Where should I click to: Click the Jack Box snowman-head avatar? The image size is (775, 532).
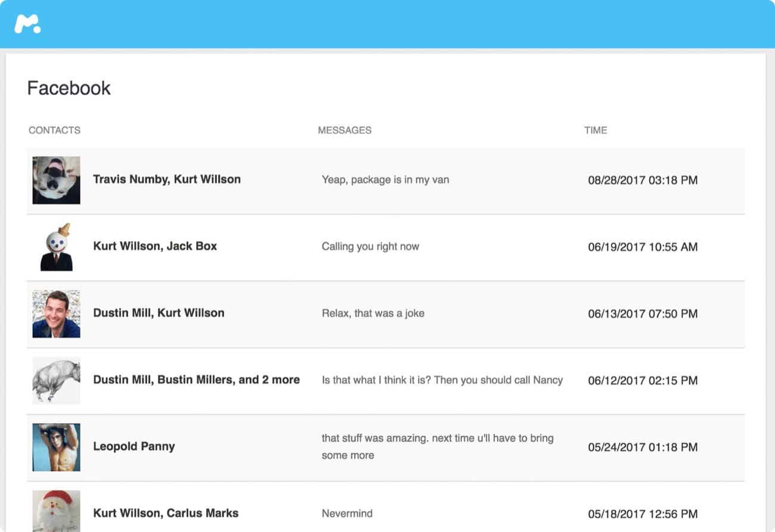tap(56, 247)
